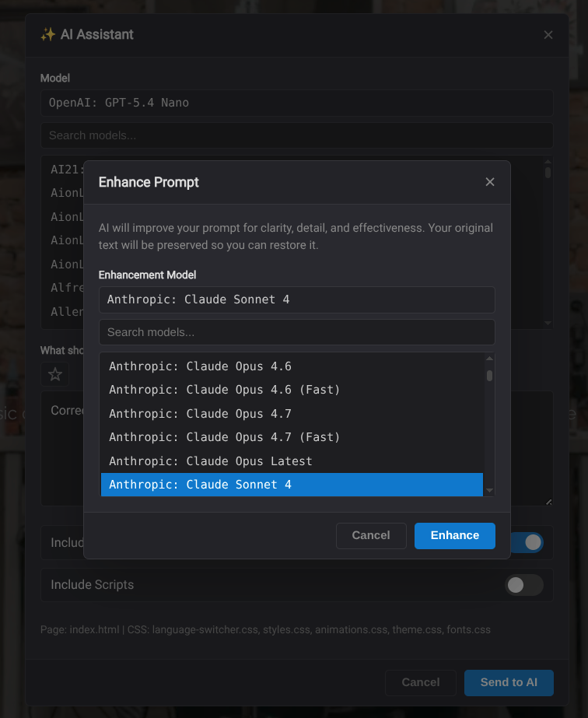Click Cancel in AI Assistant footer
588x718 pixels.
point(421,682)
